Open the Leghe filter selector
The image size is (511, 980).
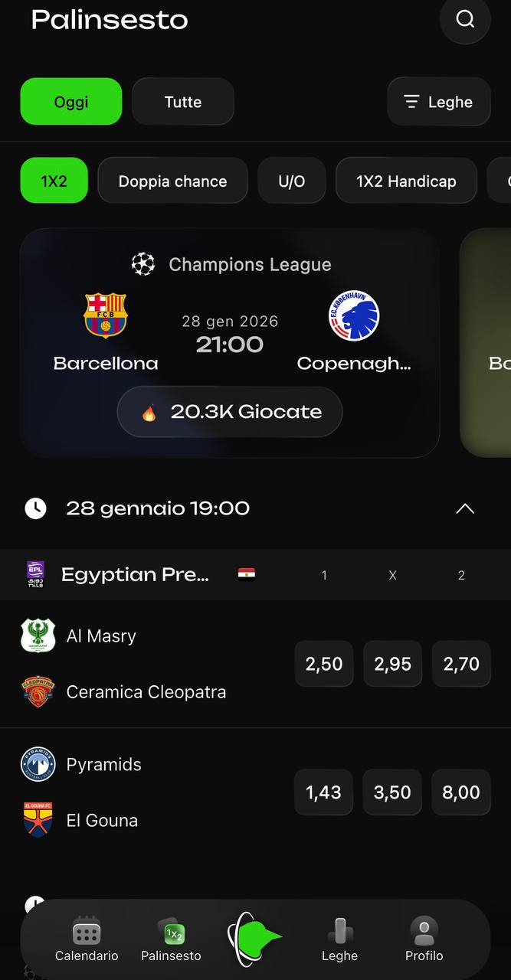pos(438,101)
